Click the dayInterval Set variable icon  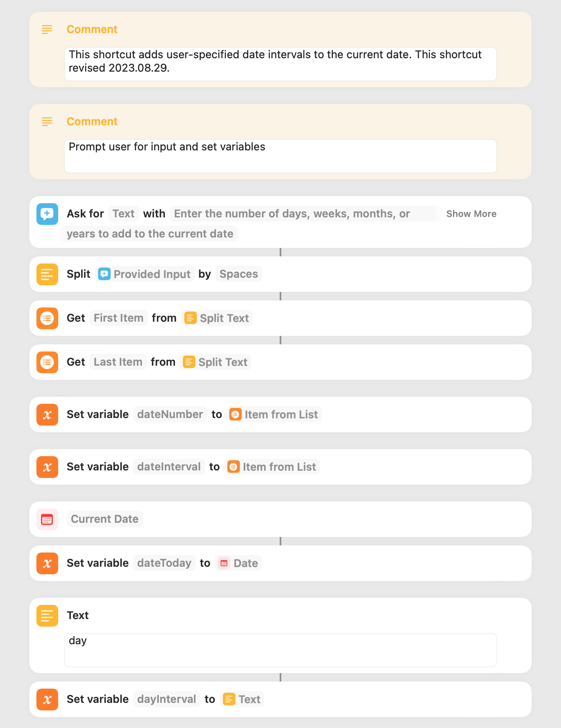(47, 699)
